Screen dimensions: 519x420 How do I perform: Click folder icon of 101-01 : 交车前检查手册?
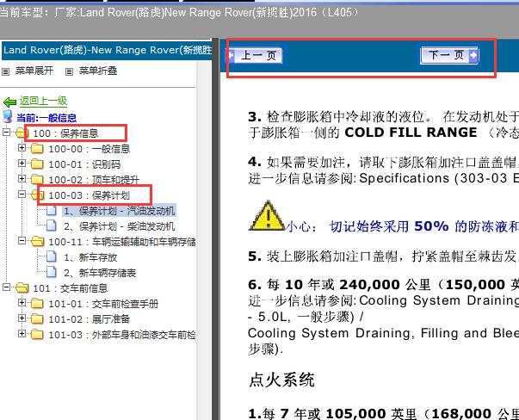[37, 304]
